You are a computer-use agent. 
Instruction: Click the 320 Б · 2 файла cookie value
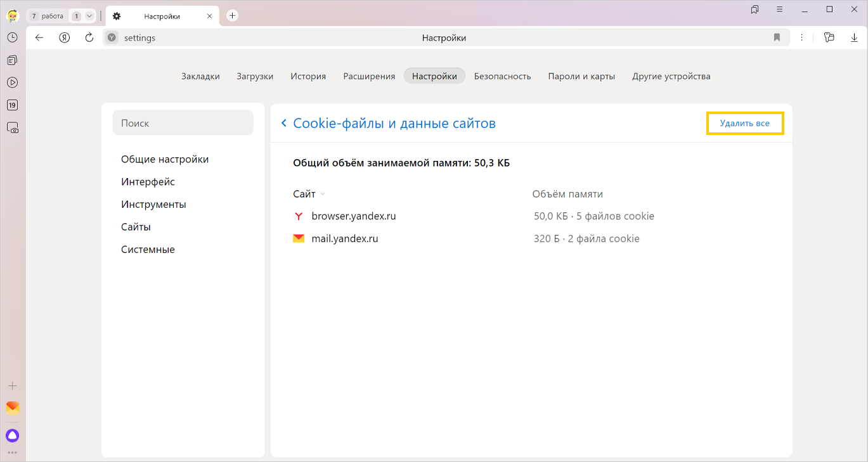(586, 239)
